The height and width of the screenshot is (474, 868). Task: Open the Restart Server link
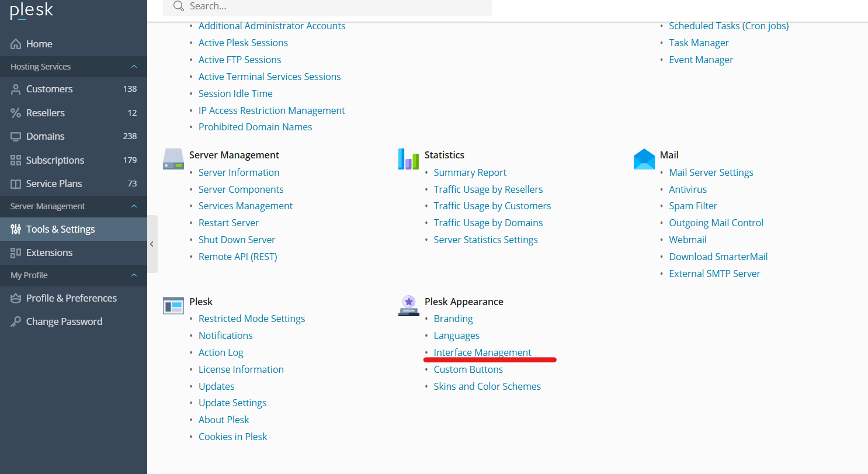tap(228, 223)
